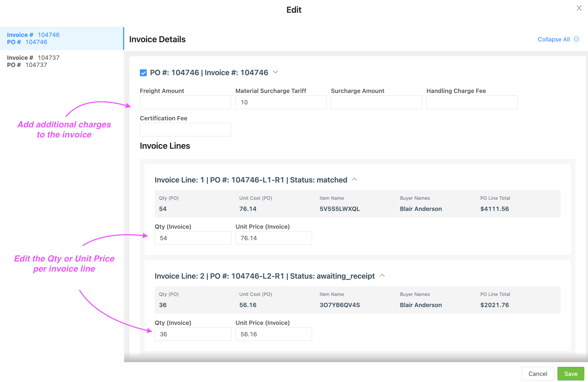
Task: Click Blair Anderson in Invoice Line 1
Action: 421,209
